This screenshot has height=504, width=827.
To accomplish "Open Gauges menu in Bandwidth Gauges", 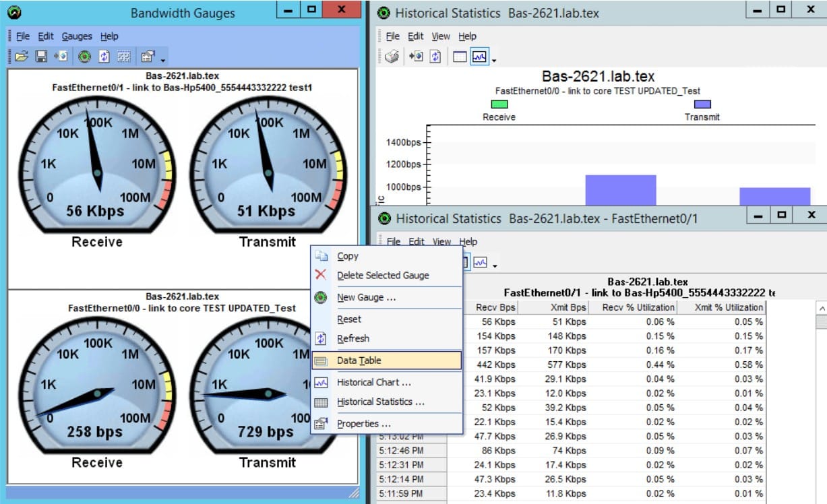I will coord(77,36).
